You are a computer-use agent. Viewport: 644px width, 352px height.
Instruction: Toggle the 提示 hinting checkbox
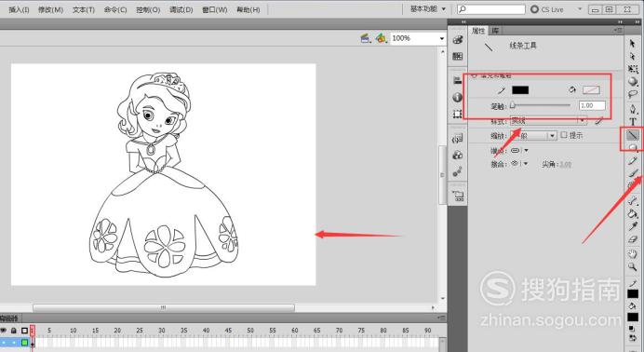pyautogui.click(x=564, y=135)
